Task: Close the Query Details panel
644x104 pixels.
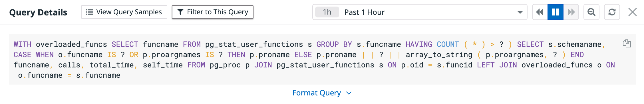Action: coord(633,12)
